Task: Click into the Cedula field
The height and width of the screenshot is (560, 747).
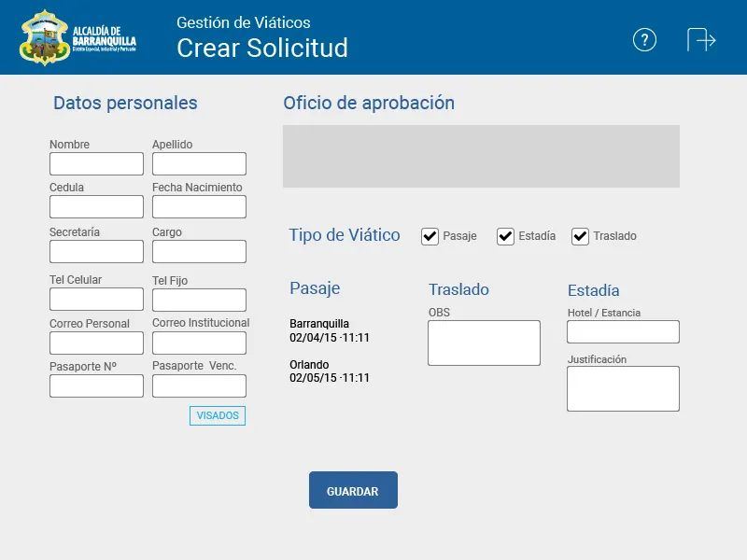Action: (96, 206)
